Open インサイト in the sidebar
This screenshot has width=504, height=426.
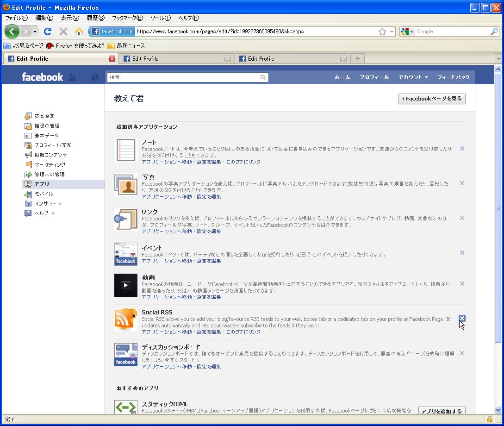[x=45, y=204]
